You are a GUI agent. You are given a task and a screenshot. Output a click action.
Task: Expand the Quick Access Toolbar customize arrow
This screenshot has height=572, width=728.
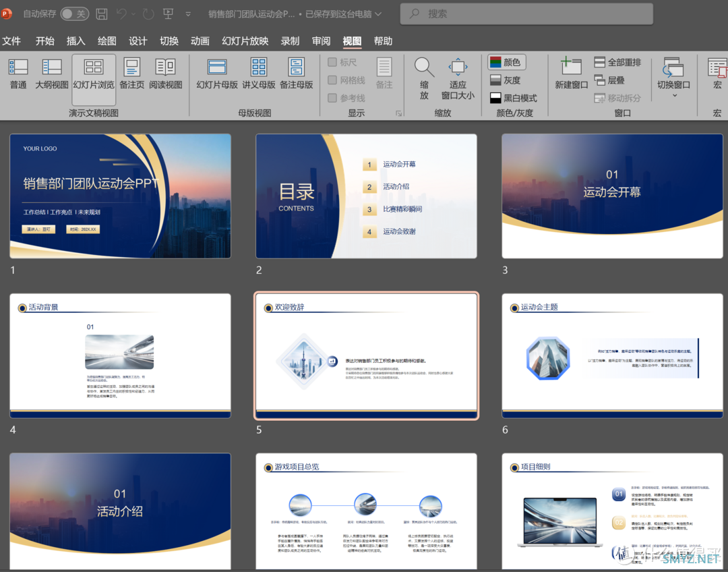[x=188, y=14]
